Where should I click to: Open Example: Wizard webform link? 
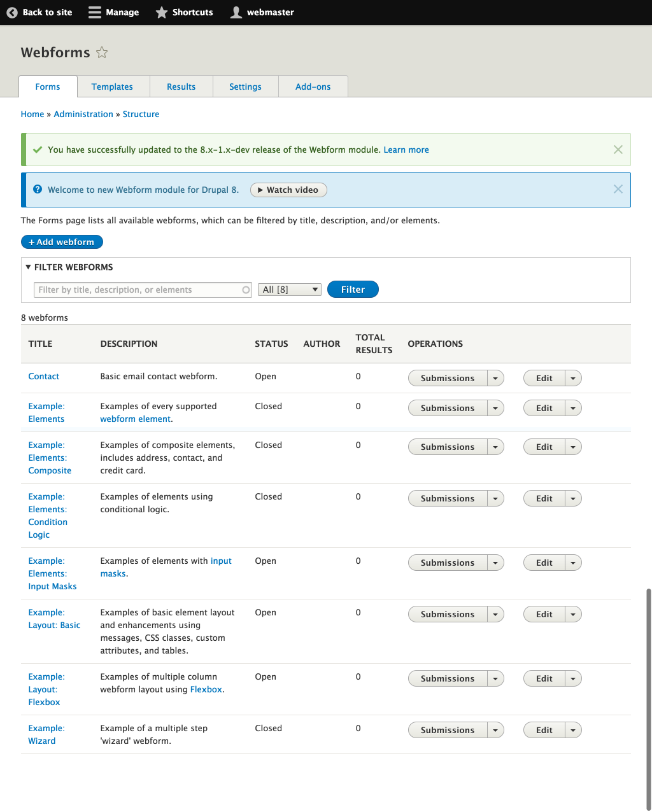click(46, 734)
